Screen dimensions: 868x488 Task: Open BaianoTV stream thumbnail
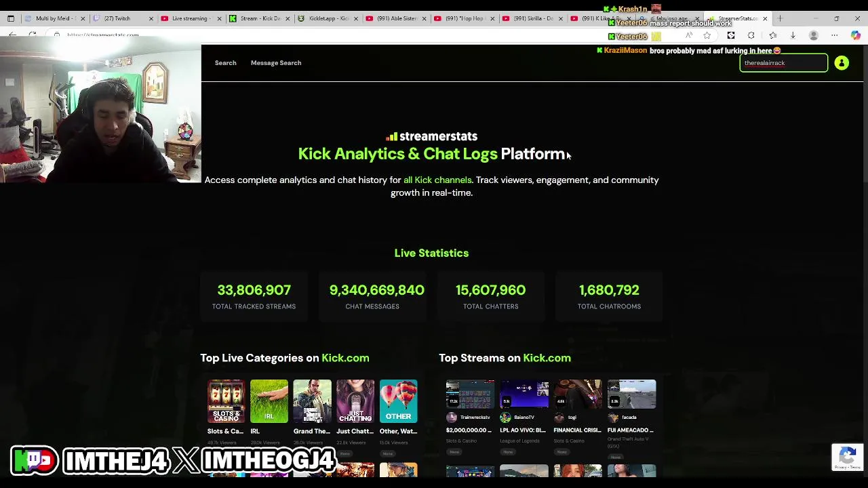click(524, 394)
